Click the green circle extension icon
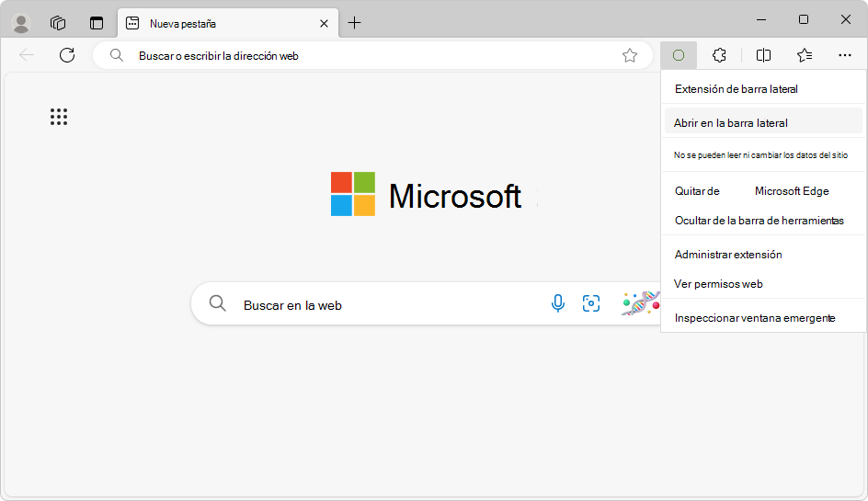This screenshot has width=868, height=501. click(679, 55)
